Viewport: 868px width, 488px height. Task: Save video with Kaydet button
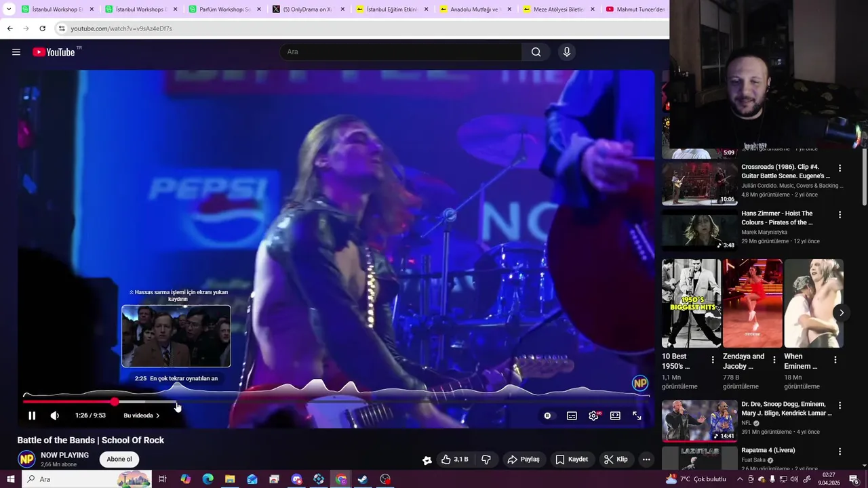click(x=572, y=460)
